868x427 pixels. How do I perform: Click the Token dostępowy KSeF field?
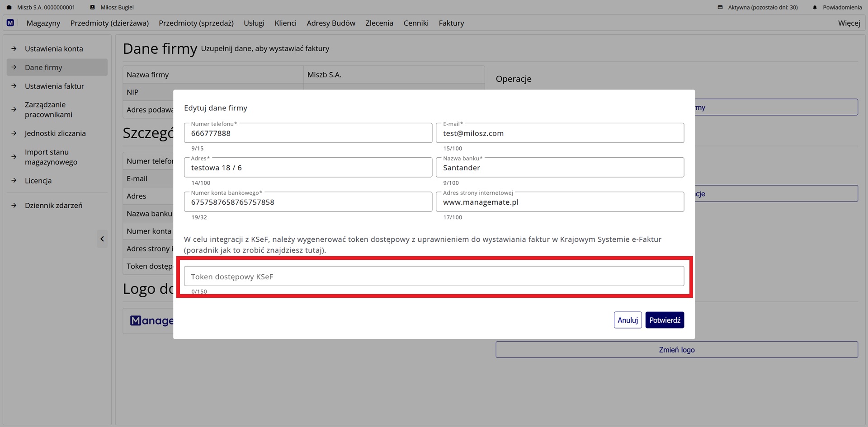tap(434, 276)
